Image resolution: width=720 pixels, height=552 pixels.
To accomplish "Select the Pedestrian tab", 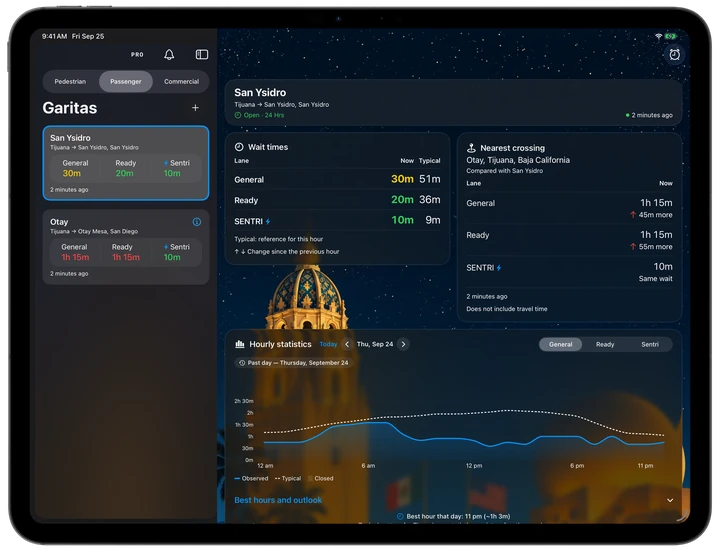I will click(x=70, y=82).
